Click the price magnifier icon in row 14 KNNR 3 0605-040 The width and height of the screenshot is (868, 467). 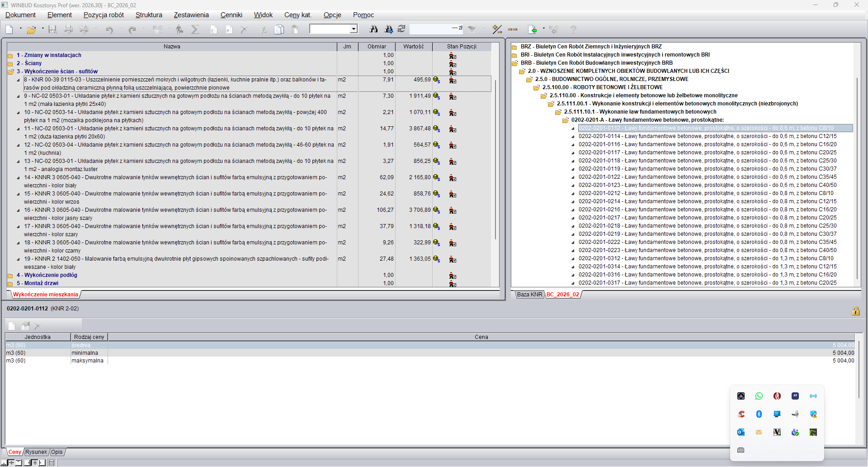pos(436,177)
